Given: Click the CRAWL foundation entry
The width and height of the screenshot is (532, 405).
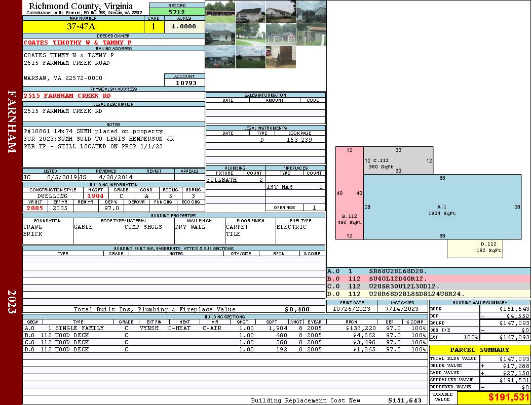Looking at the screenshot, I should pyautogui.click(x=32, y=227).
